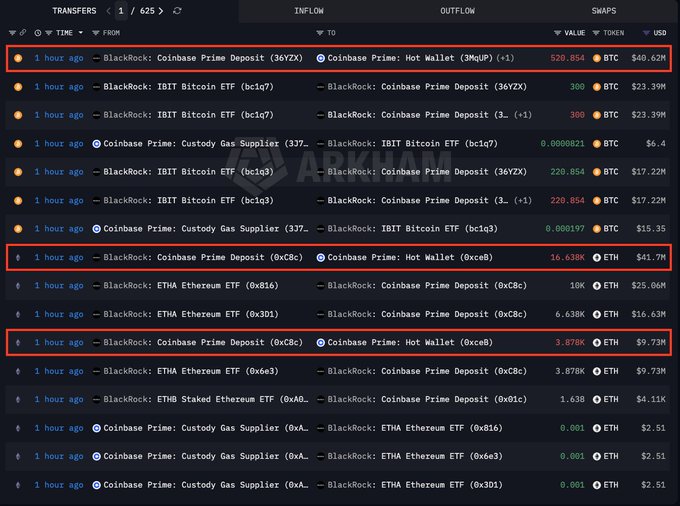This screenshot has height=506, width=680.
Task: Open ETHA Ethereum ETF (0x816) recipient of 0.001 ETH
Action: click(x=415, y=428)
